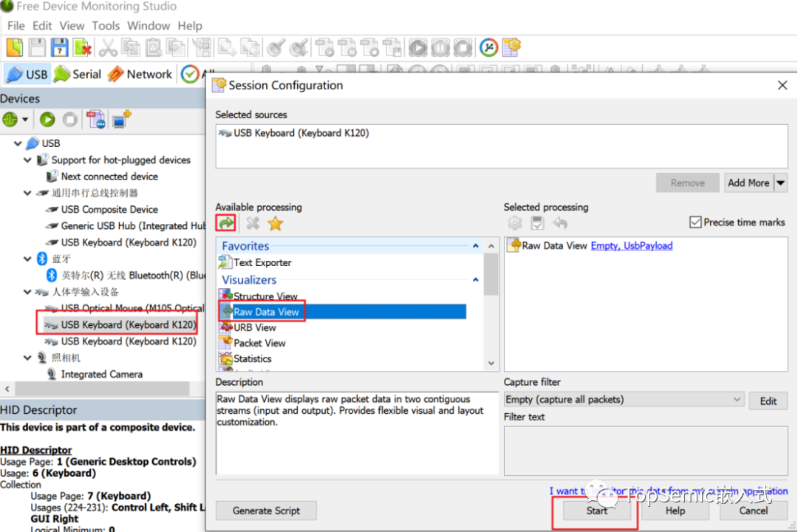Click the Cancel button

(753, 511)
